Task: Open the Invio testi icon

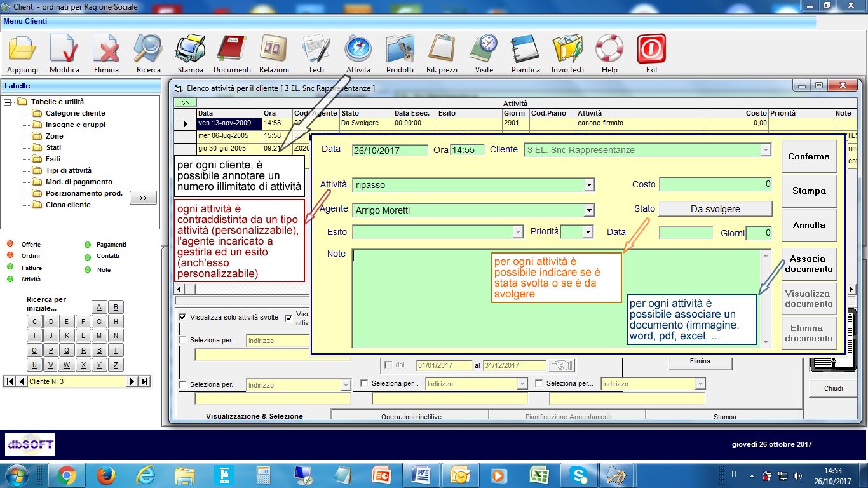Action: click(x=567, y=55)
